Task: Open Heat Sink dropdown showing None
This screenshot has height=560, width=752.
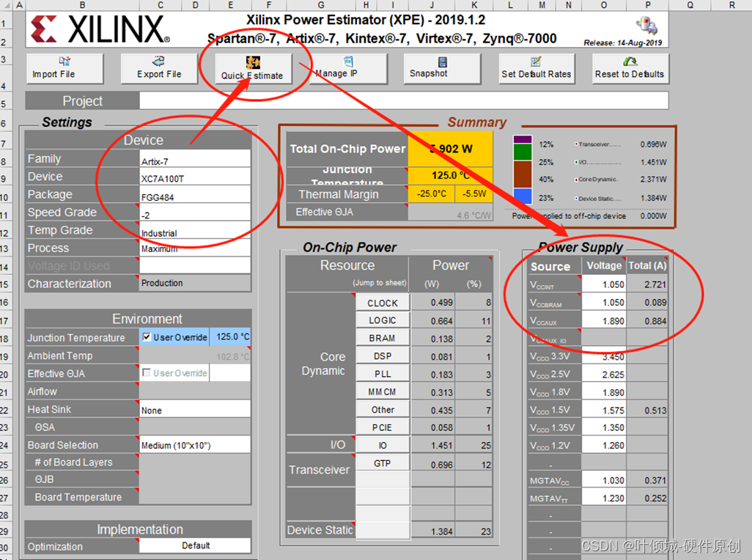Action: (x=195, y=409)
